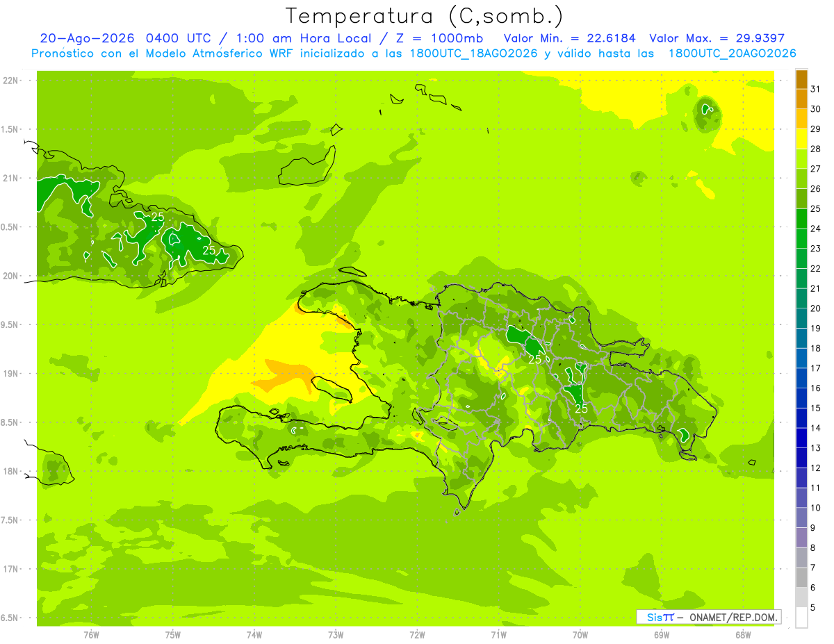The image size is (834, 644).
Task: Click the Valor Max. = 29.9397 text
Action: [x=717, y=38]
